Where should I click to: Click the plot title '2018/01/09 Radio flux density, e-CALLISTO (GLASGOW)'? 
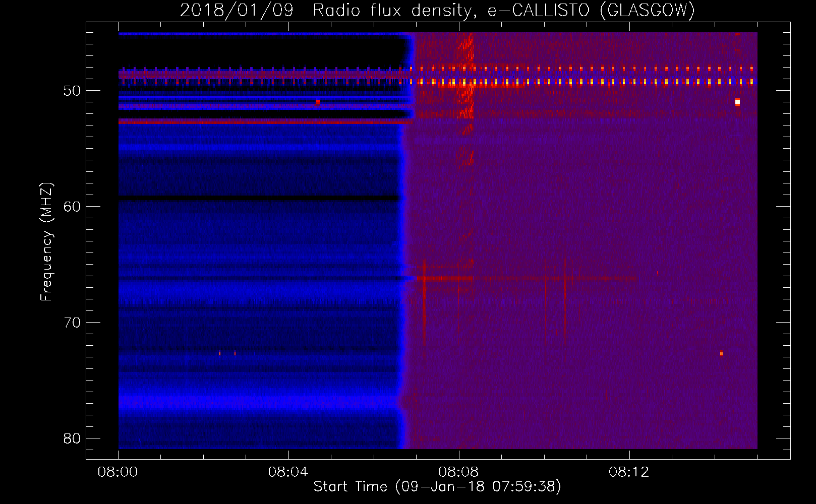(437, 10)
